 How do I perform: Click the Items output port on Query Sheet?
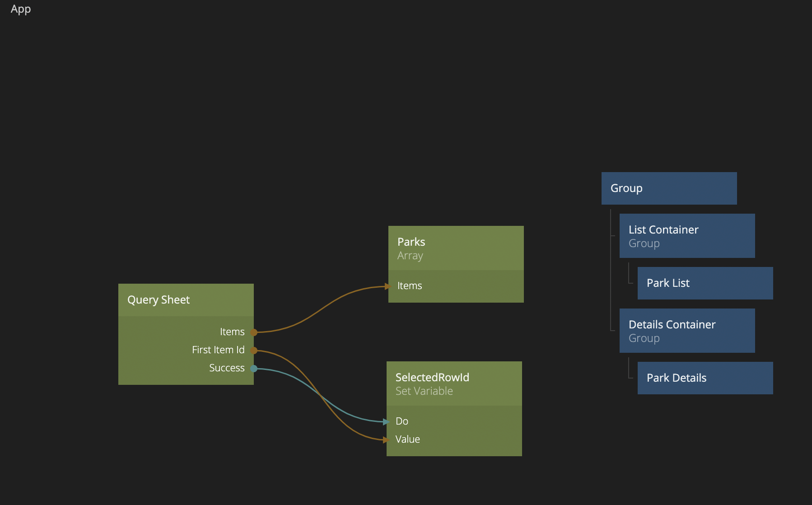(x=254, y=332)
